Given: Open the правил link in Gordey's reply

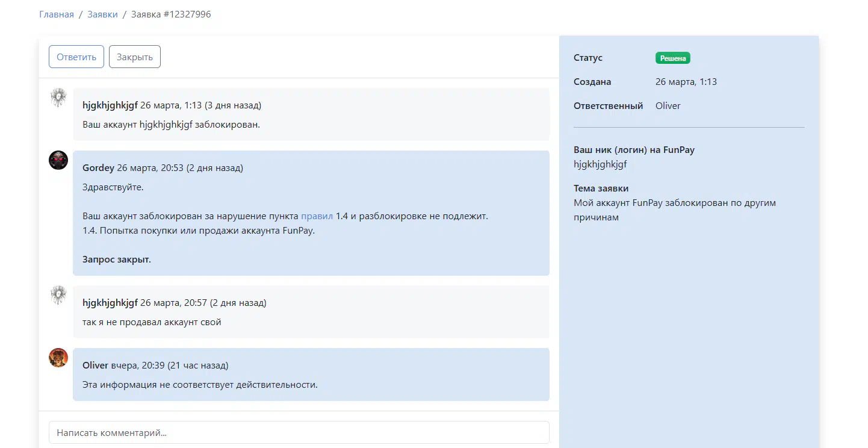Looking at the screenshot, I should point(317,216).
